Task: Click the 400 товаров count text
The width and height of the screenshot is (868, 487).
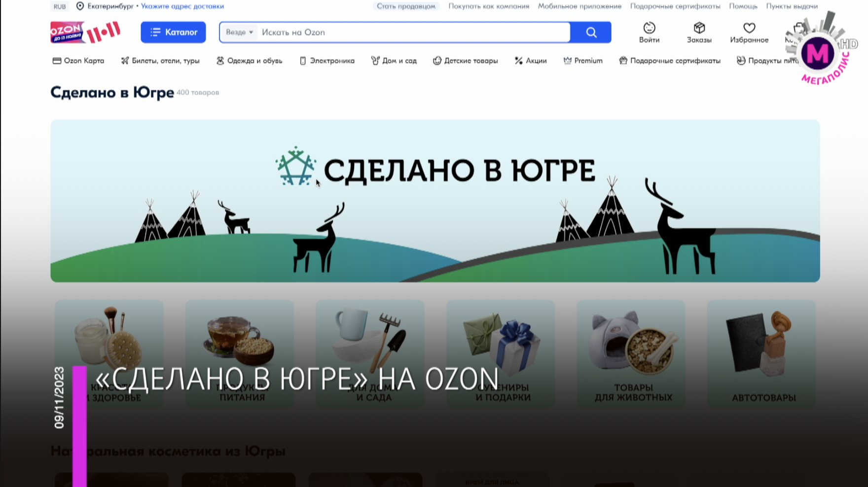Action: point(198,93)
